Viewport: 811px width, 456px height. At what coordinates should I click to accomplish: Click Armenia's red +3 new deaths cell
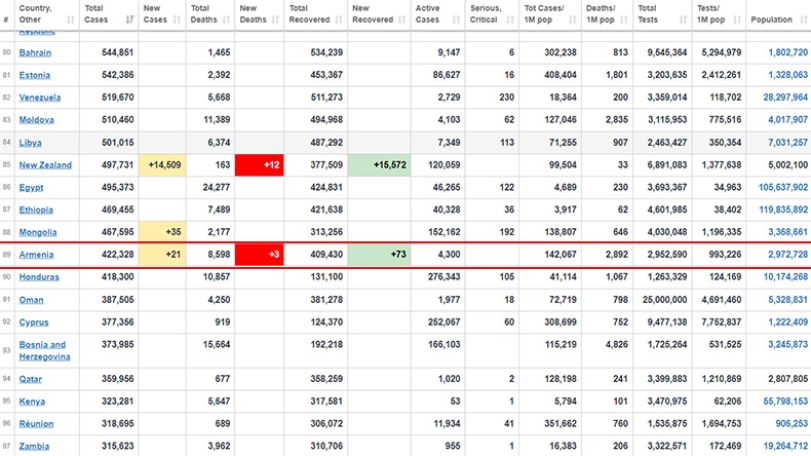259,254
